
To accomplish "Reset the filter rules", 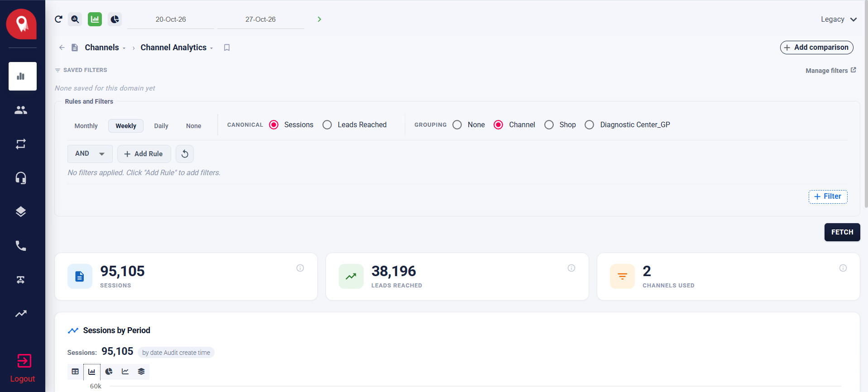I will [x=185, y=154].
